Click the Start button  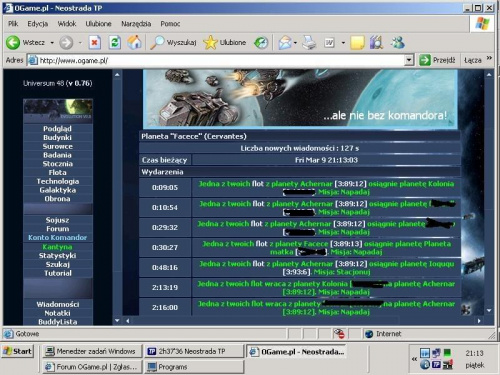pyautogui.click(x=18, y=351)
